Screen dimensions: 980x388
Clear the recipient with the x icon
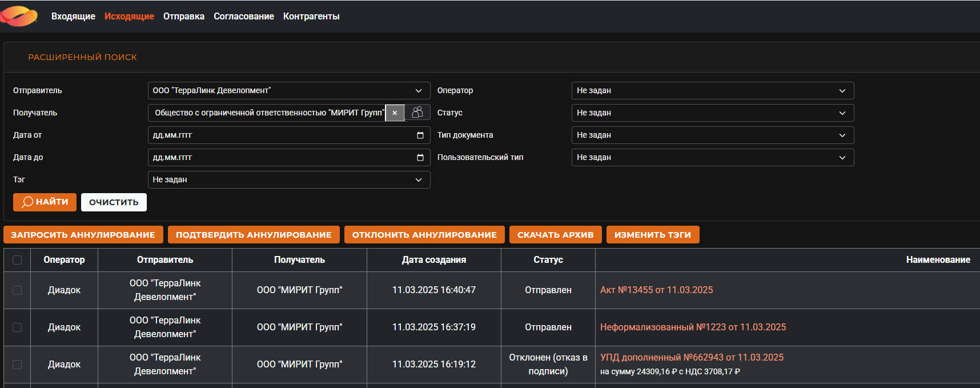coord(395,113)
